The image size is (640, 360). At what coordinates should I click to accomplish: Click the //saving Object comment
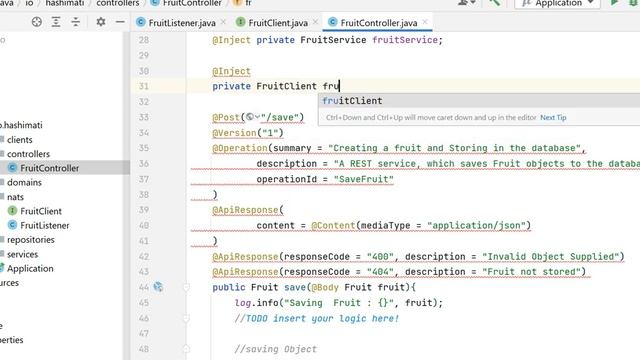point(276,349)
